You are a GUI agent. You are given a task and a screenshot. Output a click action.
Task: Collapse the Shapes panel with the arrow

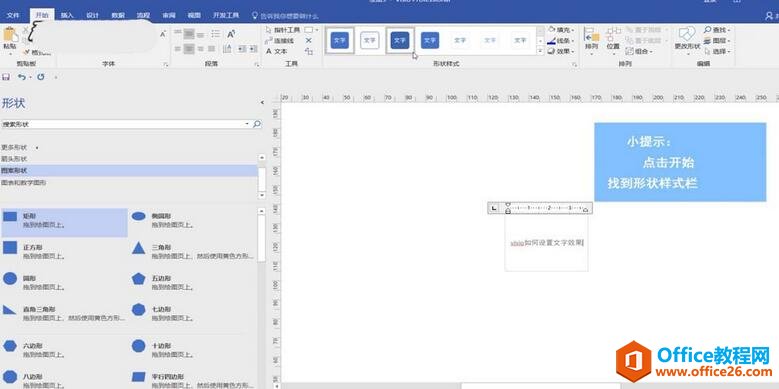[262, 103]
